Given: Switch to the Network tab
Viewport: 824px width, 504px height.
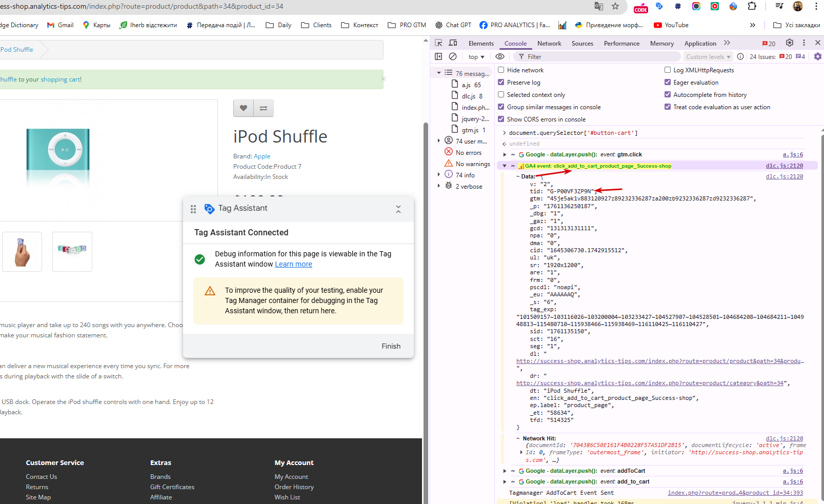Looking at the screenshot, I should tap(549, 44).
